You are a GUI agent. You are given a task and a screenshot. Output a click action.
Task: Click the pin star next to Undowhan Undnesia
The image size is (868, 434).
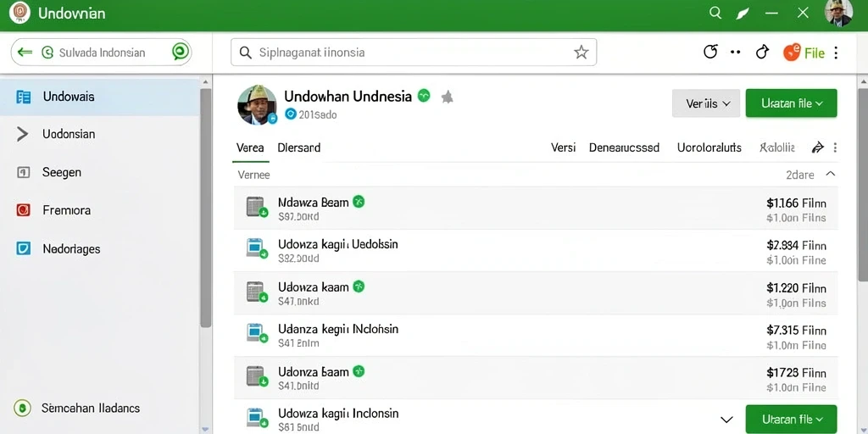[x=448, y=97]
